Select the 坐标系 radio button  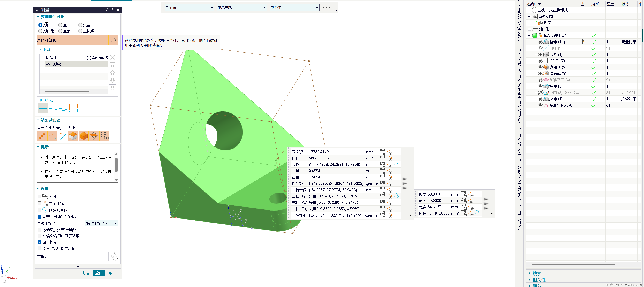click(80, 31)
